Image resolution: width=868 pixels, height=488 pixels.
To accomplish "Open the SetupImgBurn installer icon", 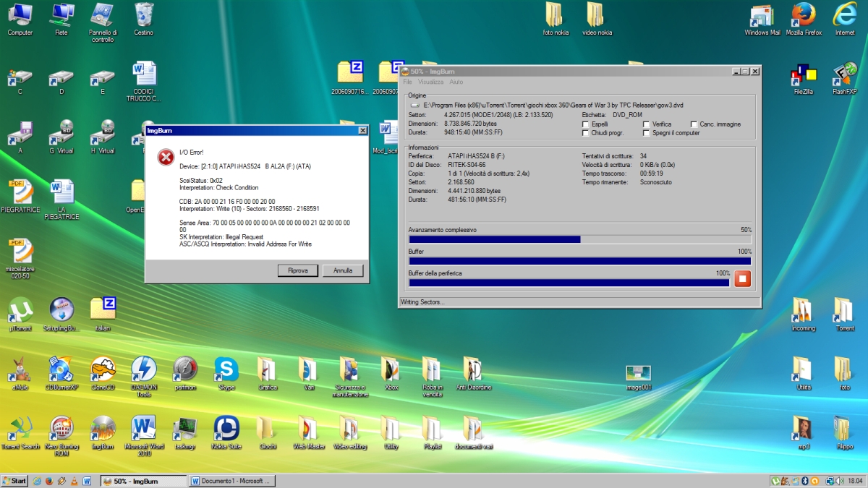I will tap(61, 314).
